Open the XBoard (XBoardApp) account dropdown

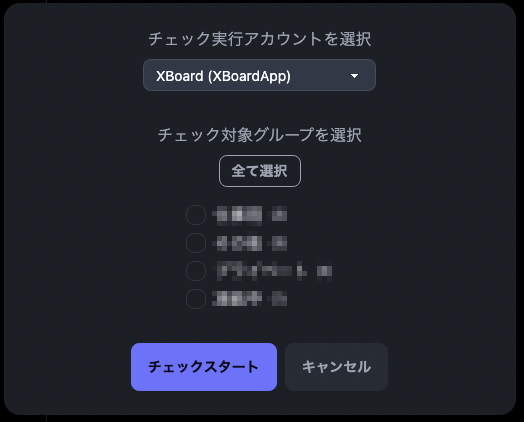[x=259, y=75]
